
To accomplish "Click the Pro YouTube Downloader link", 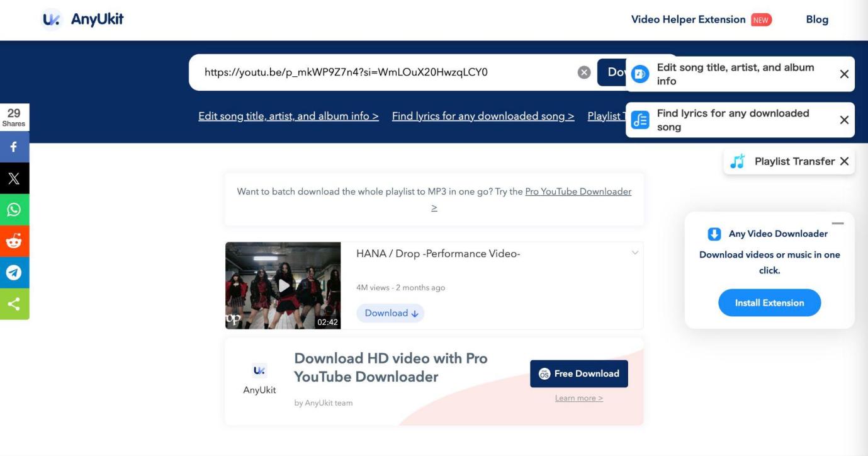I will tap(578, 191).
